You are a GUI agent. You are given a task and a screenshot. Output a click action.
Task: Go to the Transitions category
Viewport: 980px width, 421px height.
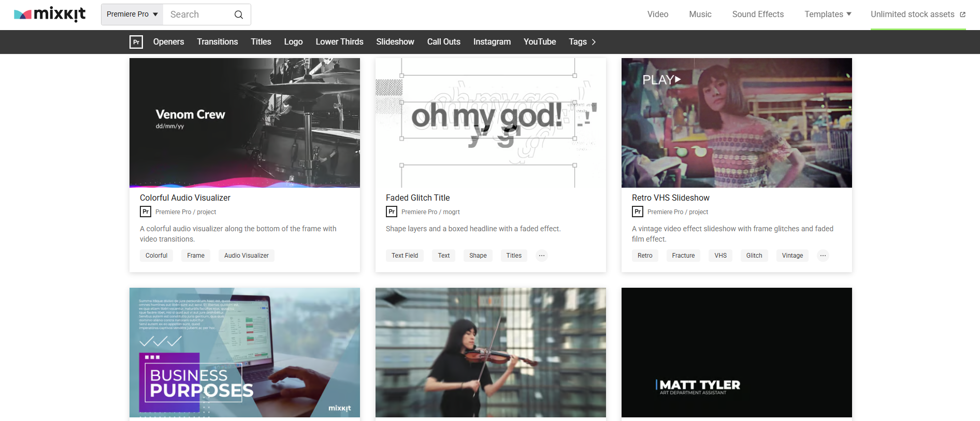[218, 42]
